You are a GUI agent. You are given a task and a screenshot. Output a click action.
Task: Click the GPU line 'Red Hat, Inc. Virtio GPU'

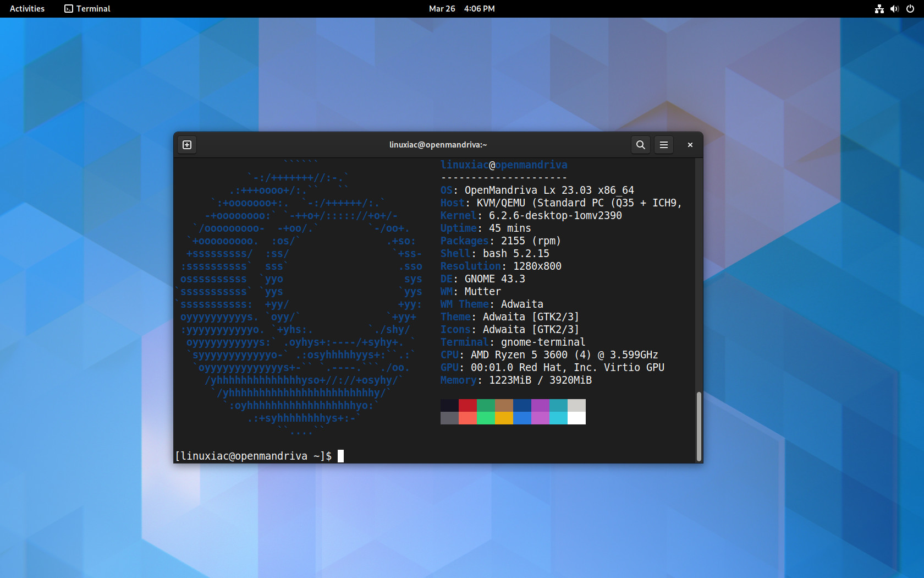(x=552, y=368)
